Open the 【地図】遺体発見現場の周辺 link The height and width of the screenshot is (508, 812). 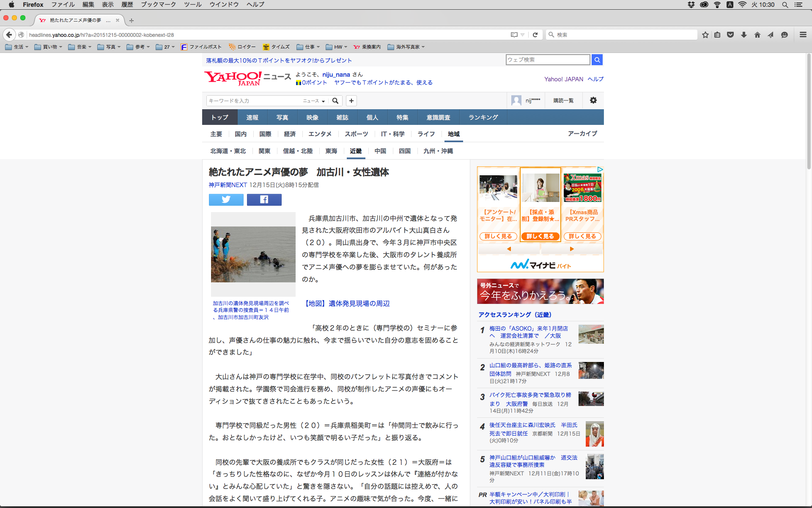click(x=347, y=304)
